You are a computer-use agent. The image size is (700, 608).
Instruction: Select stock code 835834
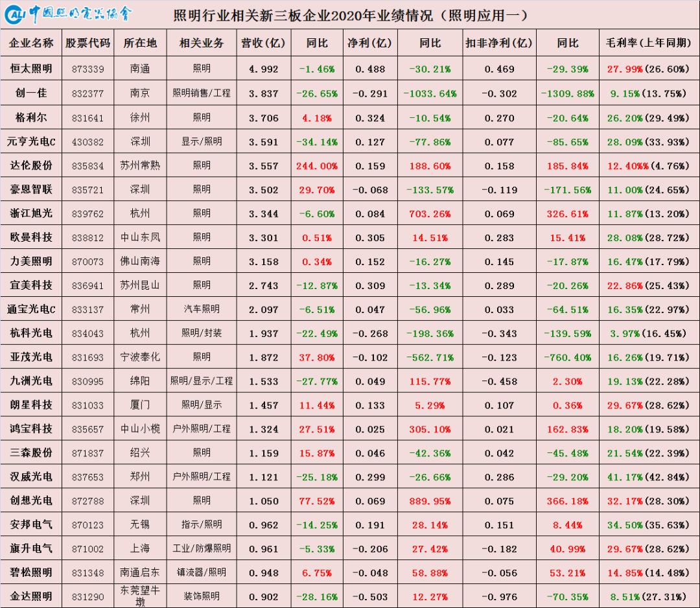(88, 166)
